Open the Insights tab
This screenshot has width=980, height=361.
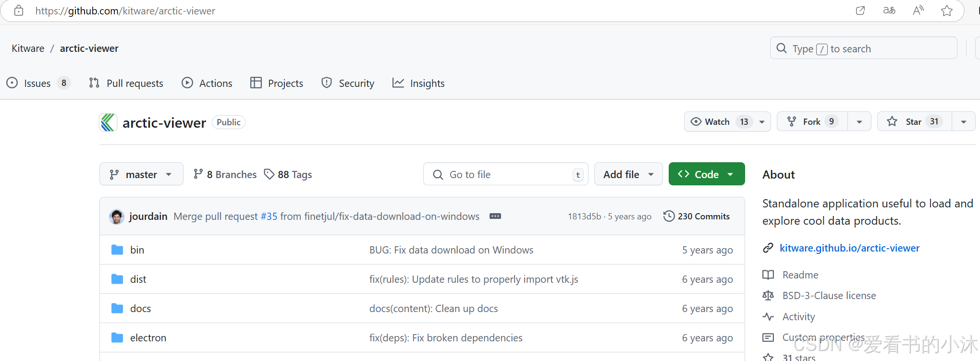pyautogui.click(x=418, y=83)
